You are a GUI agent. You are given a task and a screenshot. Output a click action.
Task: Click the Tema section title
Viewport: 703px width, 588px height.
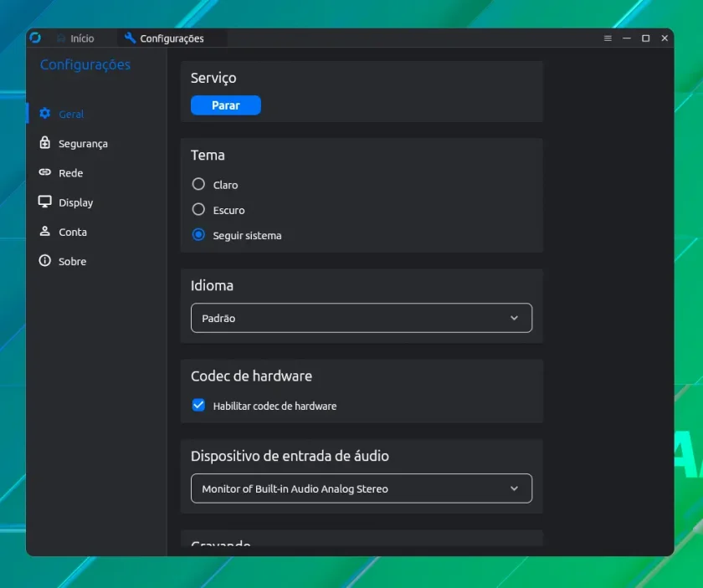(208, 155)
